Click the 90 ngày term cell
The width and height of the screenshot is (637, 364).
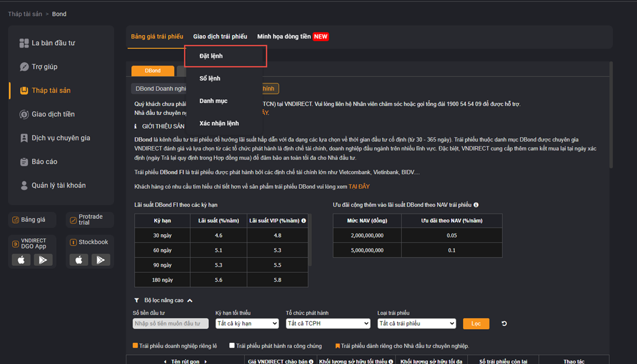click(x=163, y=265)
